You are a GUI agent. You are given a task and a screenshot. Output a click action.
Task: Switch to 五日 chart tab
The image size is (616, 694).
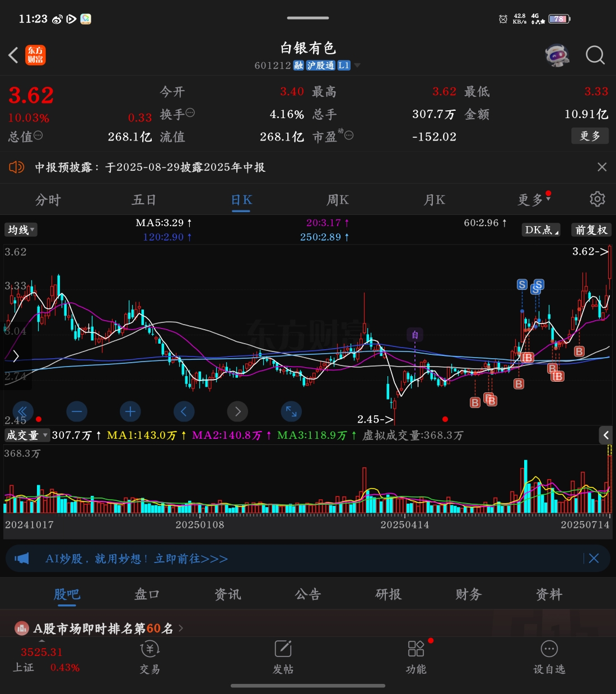tap(144, 200)
